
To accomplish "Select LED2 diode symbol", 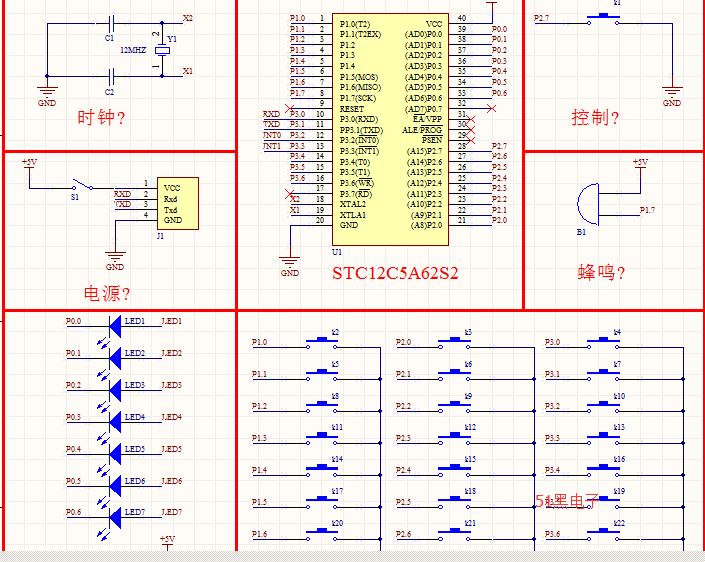I will (x=115, y=358).
